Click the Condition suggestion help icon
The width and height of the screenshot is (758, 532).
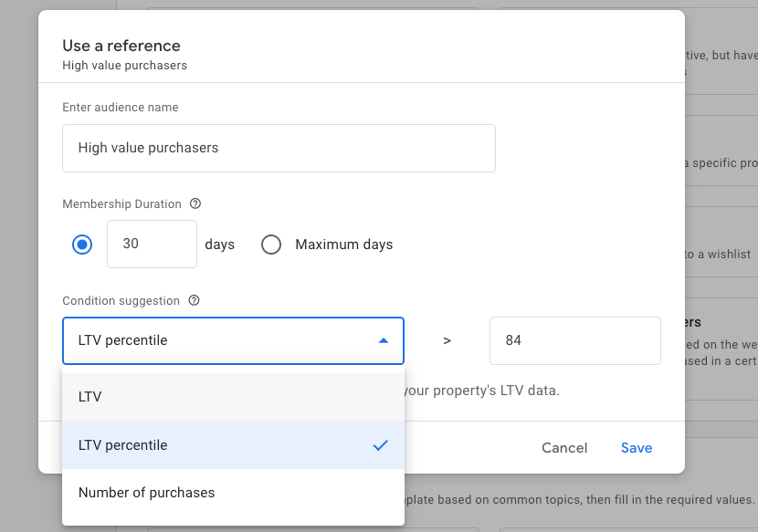point(194,301)
